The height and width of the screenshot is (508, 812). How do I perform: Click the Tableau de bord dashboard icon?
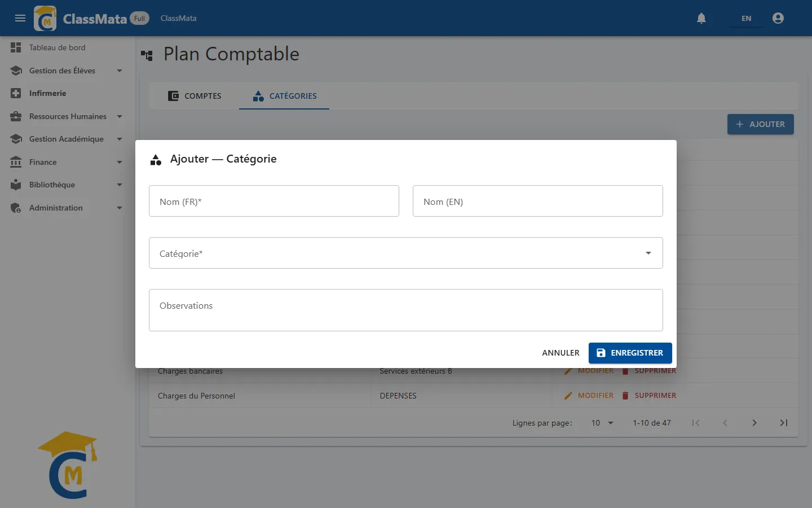(x=16, y=47)
